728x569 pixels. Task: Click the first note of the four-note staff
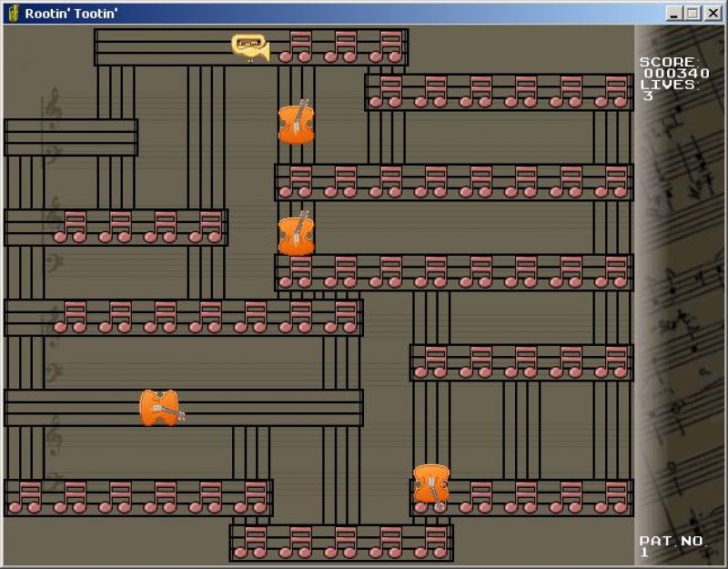[70, 227]
